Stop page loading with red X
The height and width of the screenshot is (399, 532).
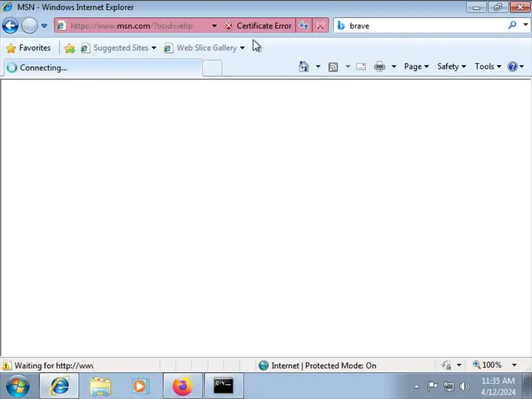click(x=320, y=26)
